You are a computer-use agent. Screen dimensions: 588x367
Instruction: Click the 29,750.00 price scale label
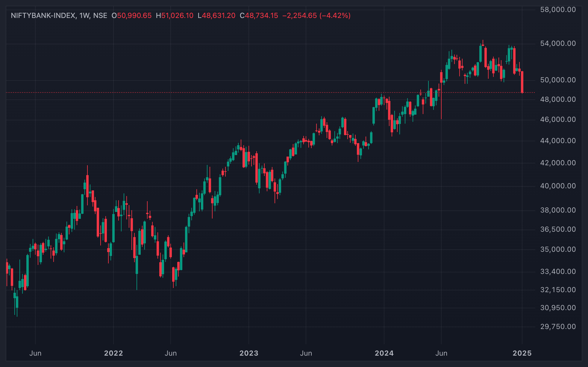[x=558, y=327]
